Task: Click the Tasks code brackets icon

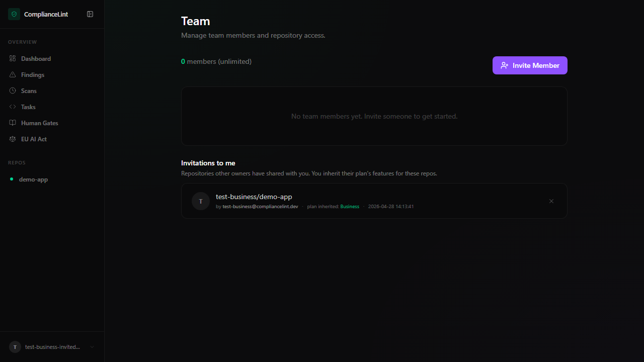Action: (13, 107)
